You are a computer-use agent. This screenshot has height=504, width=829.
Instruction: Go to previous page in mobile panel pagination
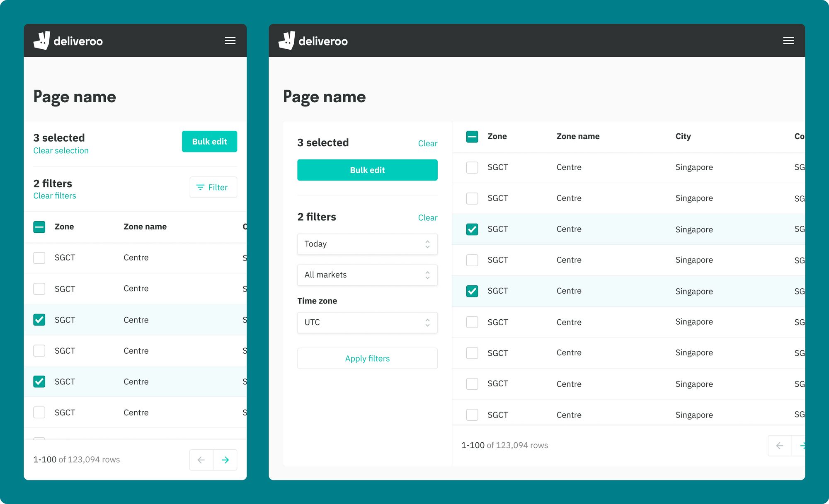point(201,460)
